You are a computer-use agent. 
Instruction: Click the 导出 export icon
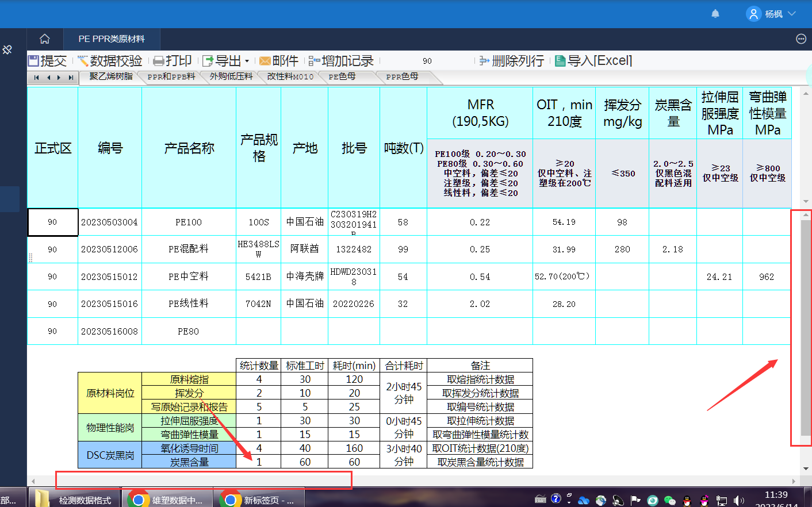pos(208,61)
